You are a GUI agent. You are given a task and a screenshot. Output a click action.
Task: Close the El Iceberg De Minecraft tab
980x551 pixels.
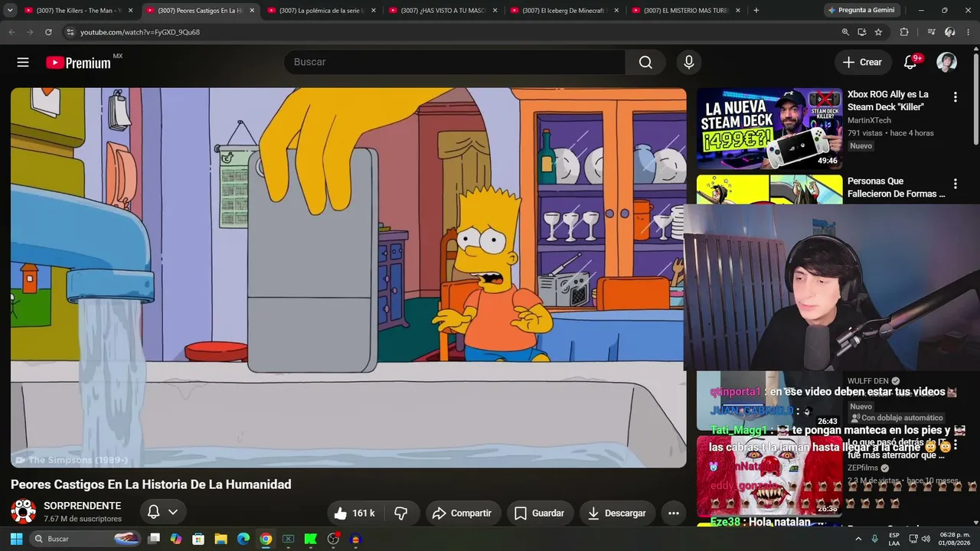[x=616, y=11]
